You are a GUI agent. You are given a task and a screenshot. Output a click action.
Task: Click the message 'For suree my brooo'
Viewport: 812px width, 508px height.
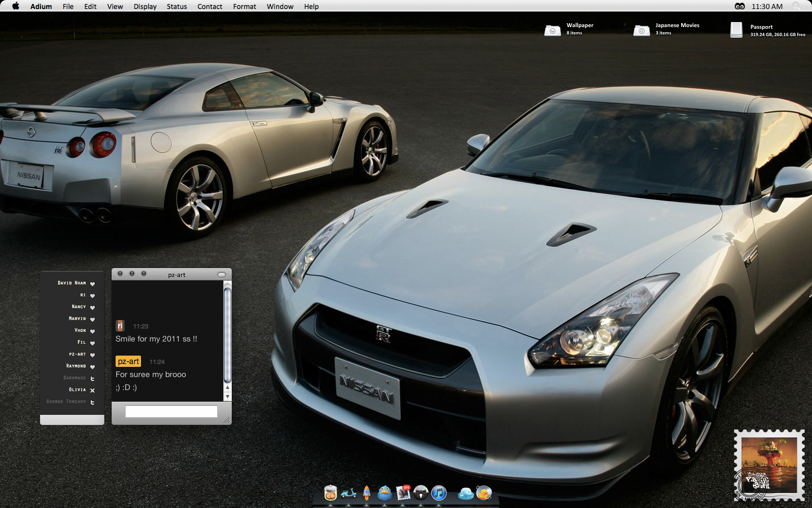tap(151, 374)
